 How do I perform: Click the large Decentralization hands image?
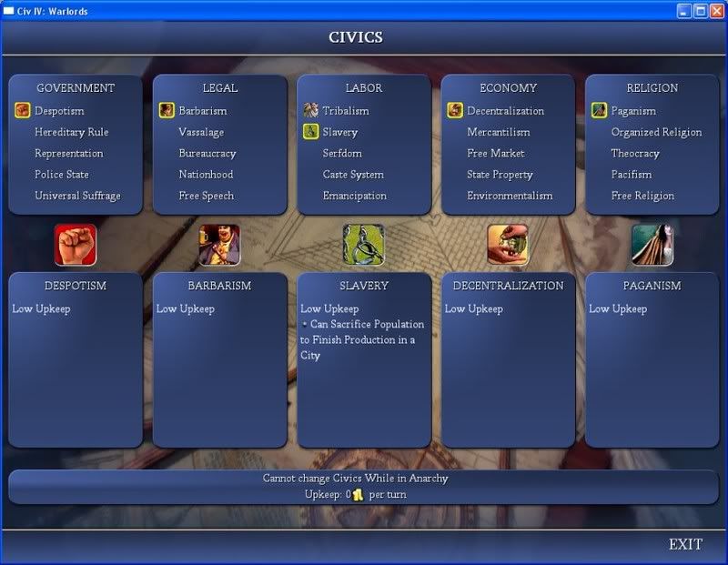(508, 245)
